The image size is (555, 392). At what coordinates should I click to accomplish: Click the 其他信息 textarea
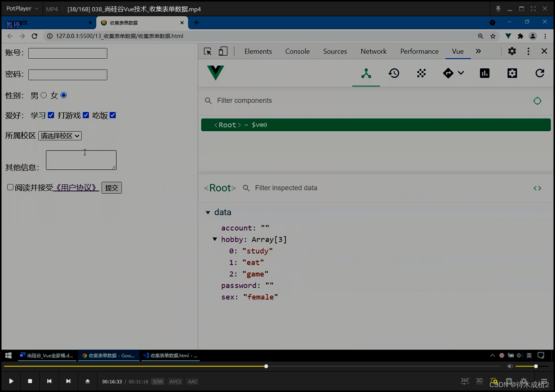pyautogui.click(x=81, y=160)
